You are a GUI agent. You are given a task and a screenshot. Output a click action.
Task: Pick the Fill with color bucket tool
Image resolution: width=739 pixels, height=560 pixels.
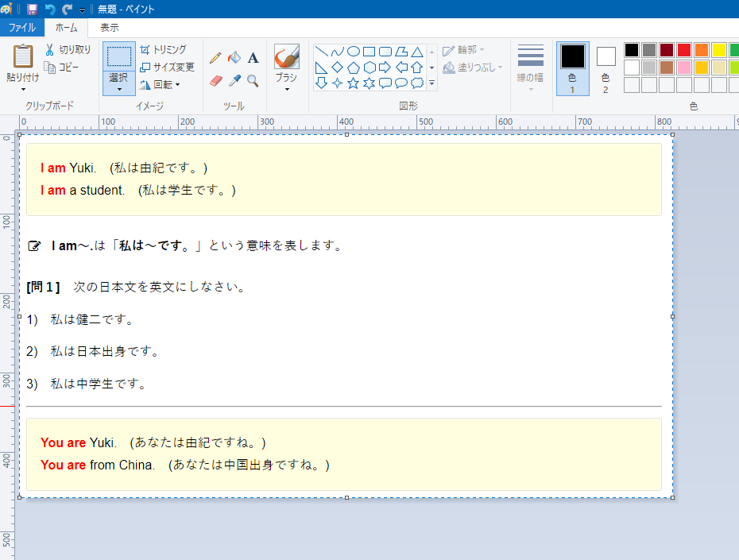coord(234,58)
